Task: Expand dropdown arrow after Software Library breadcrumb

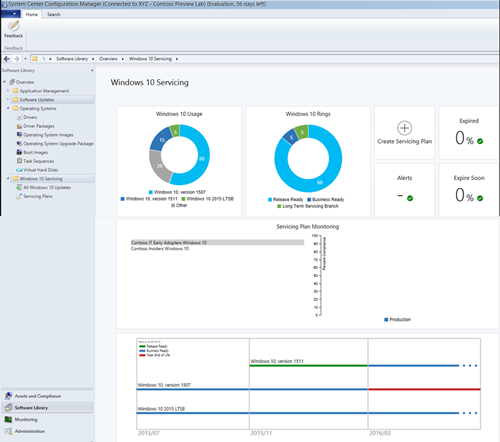Action: [93, 59]
